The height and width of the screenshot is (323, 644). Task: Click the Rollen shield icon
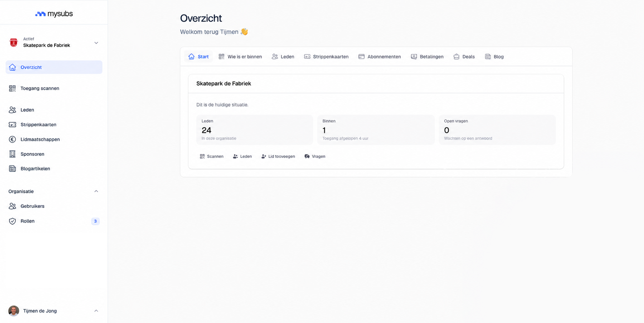tap(12, 221)
